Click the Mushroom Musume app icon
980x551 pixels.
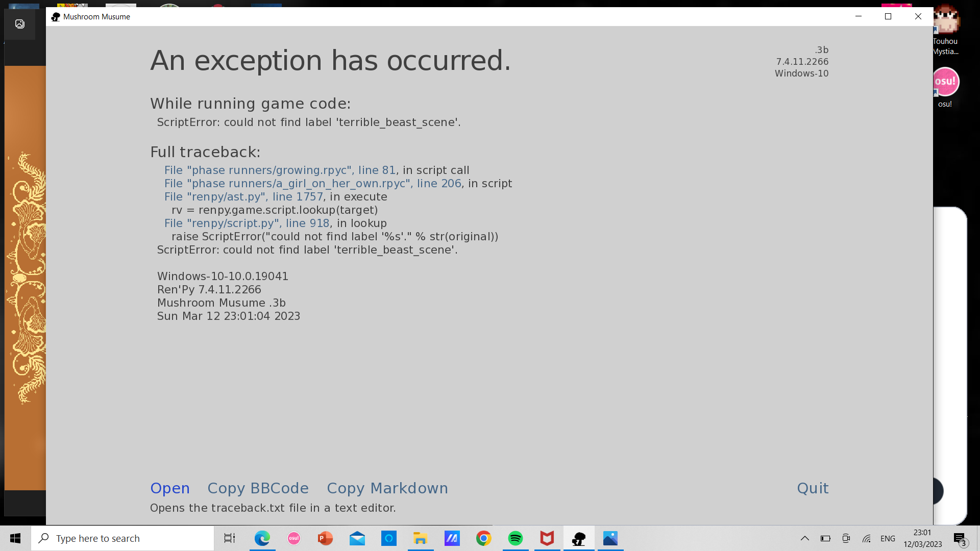[x=55, y=16]
